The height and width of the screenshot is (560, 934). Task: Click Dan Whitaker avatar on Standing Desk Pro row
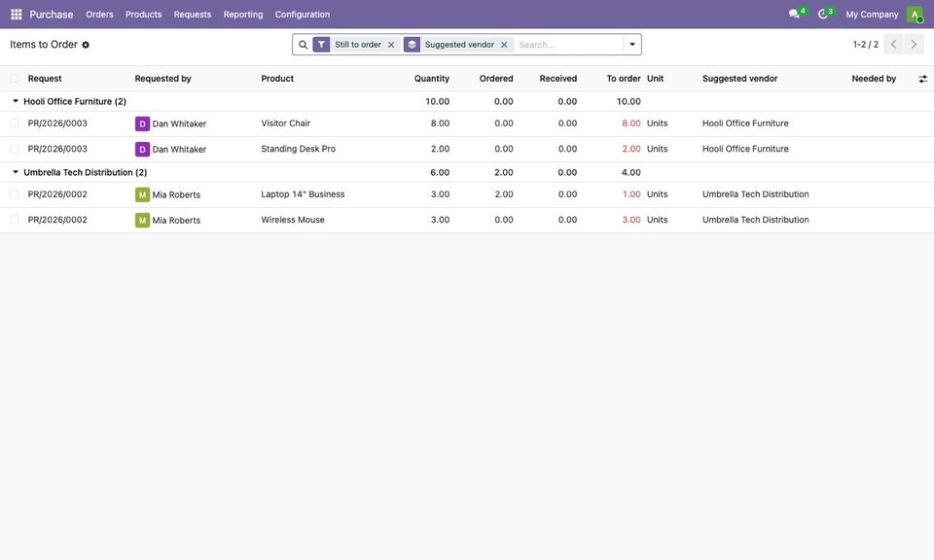[142, 150]
